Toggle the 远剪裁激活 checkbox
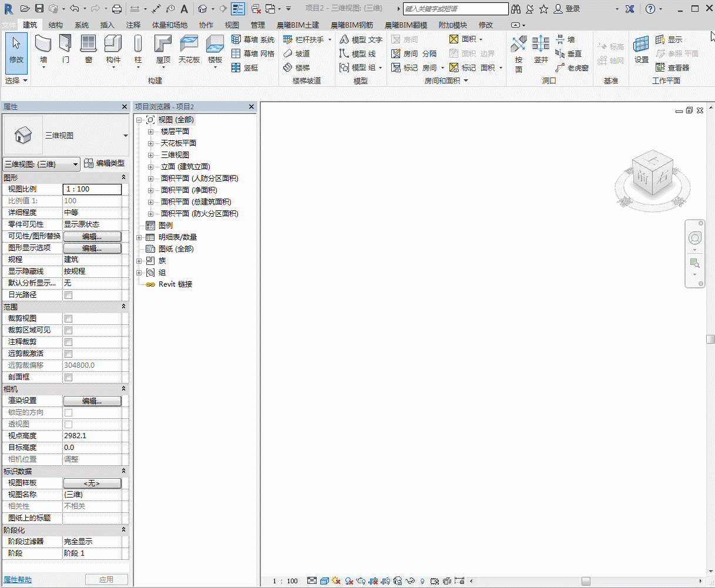The image size is (715, 588). (68, 354)
